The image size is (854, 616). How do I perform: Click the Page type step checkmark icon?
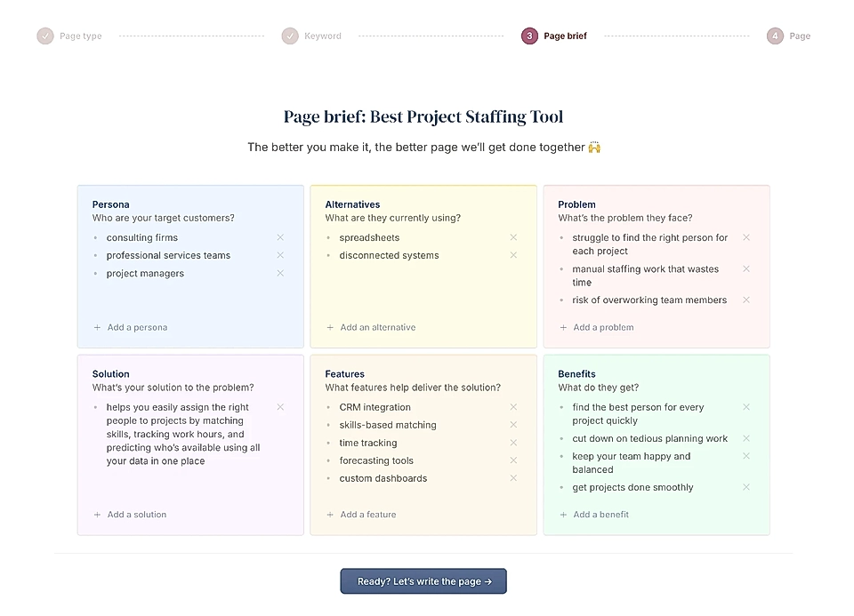[x=45, y=36]
